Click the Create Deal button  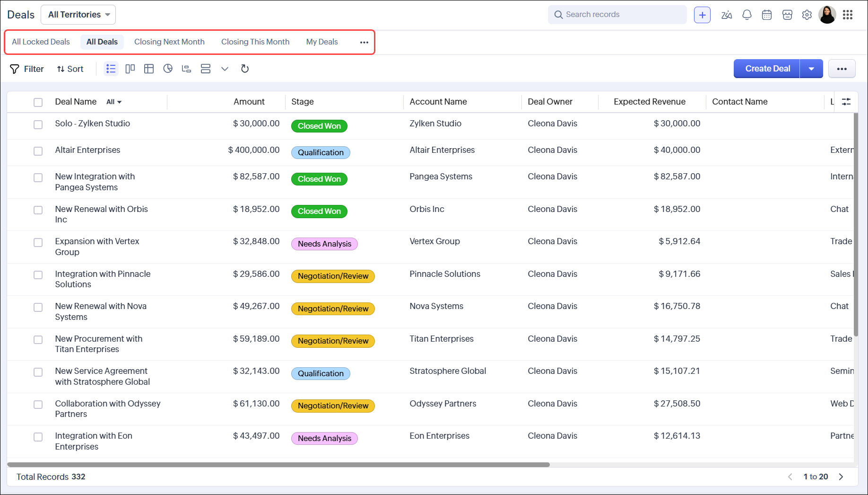pyautogui.click(x=767, y=69)
